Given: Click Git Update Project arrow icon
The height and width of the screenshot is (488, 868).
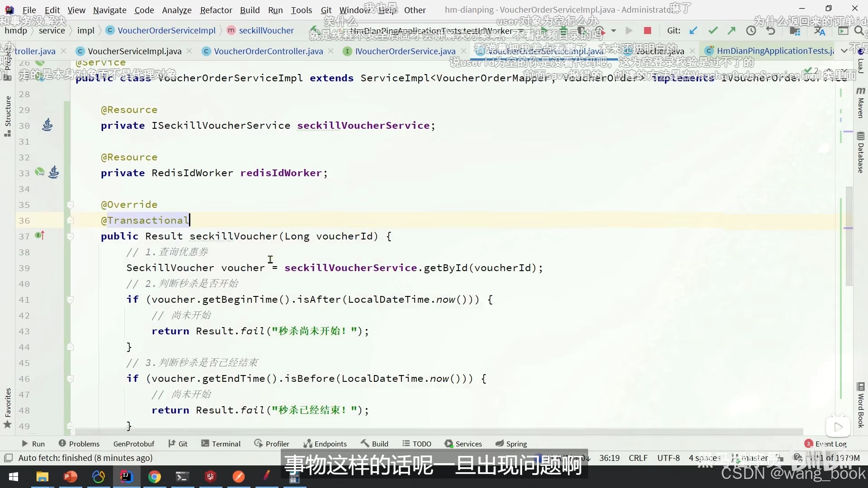Looking at the screenshot, I should tap(693, 31).
